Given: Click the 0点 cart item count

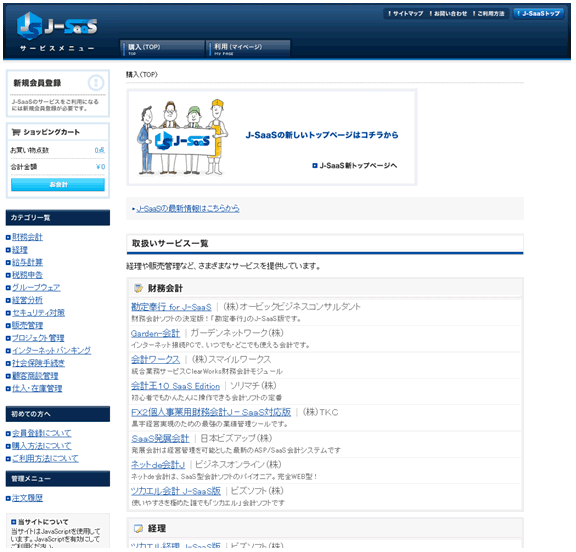Looking at the screenshot, I should (100, 150).
